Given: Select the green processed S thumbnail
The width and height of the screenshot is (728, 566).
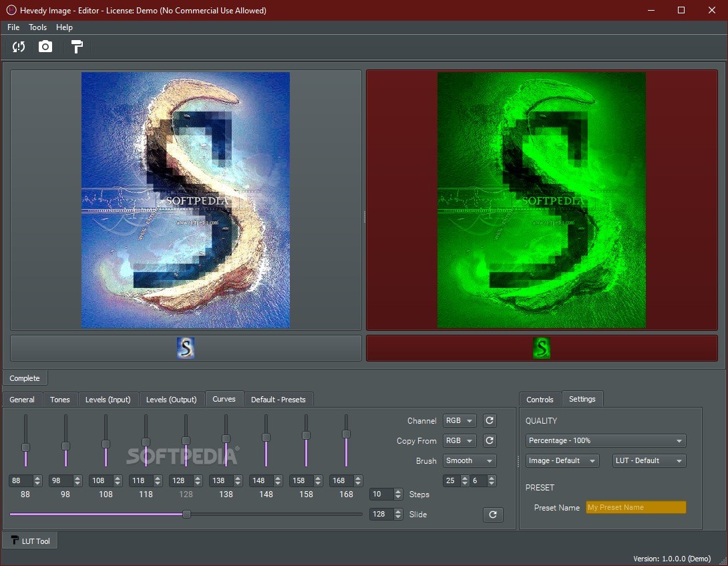Looking at the screenshot, I should [542, 348].
